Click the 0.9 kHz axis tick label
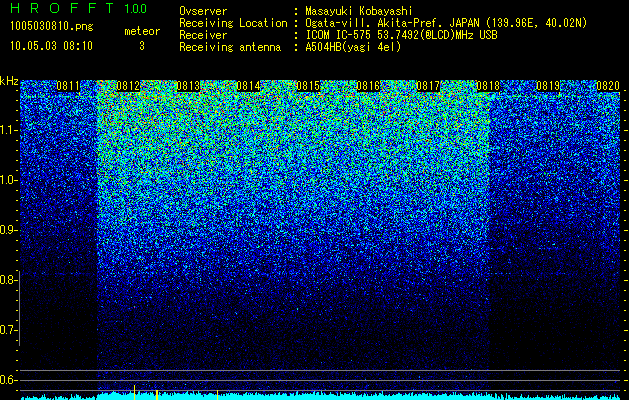This screenshot has width=629, height=400. (x=8, y=230)
